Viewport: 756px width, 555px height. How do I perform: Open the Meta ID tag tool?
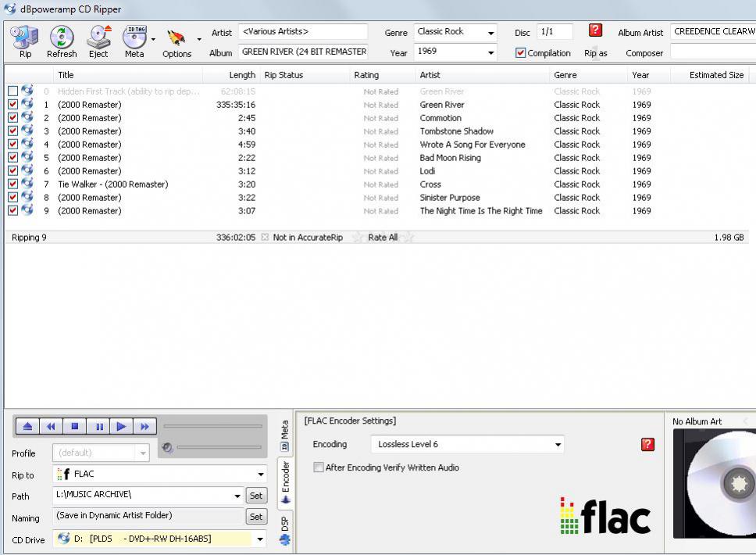(134, 38)
